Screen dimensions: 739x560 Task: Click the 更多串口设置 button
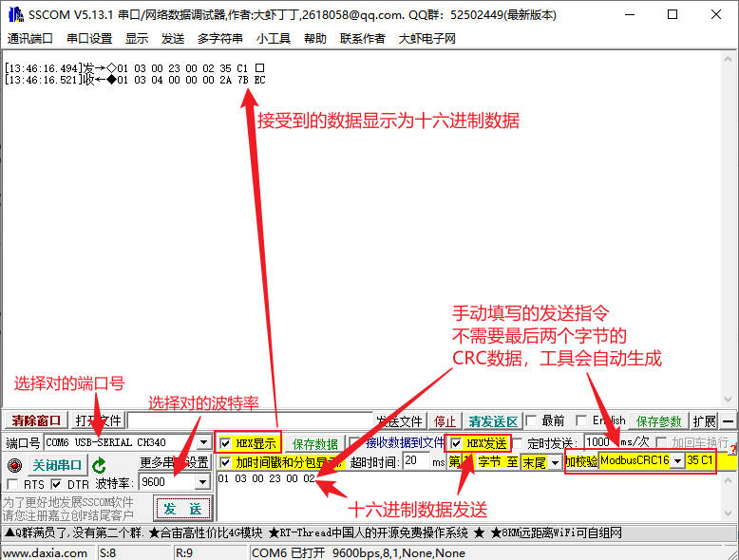click(x=175, y=462)
